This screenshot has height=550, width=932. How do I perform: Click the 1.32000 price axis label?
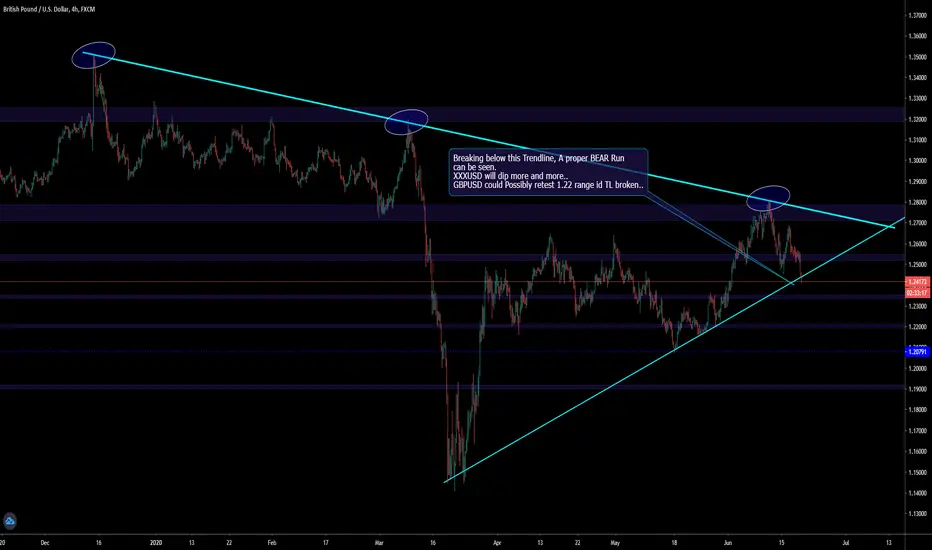point(918,120)
